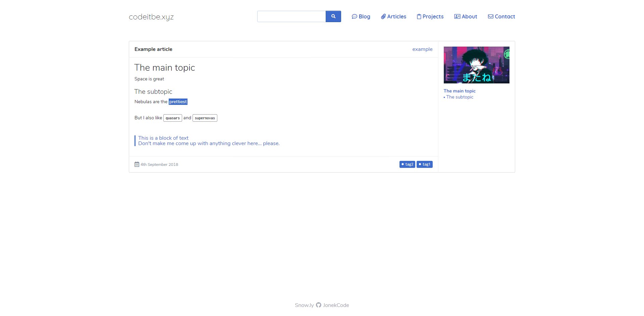Image resolution: width=644 pixels, height=316 pixels.
Task: Open the JonekCode footer link
Action: click(336, 305)
